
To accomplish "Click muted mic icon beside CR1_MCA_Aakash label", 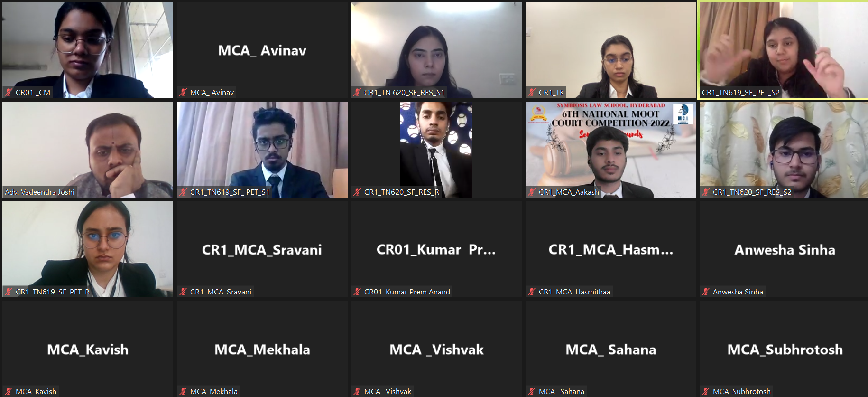I will (532, 192).
